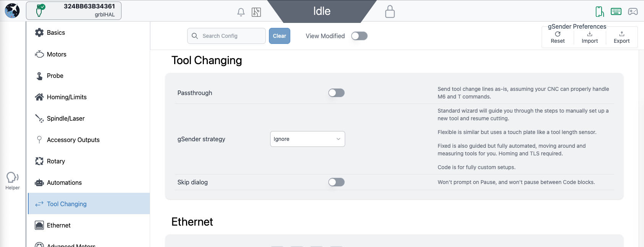Open the gamepad controller icon
The height and width of the screenshot is (247, 644).
coord(633,11)
